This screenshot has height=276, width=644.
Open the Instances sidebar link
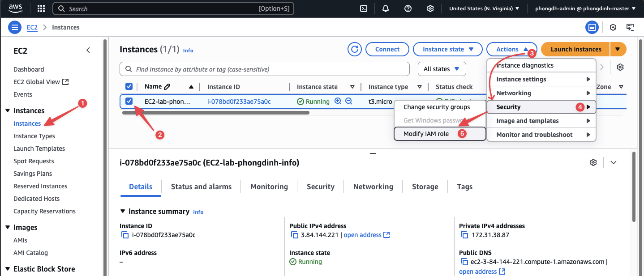point(27,123)
